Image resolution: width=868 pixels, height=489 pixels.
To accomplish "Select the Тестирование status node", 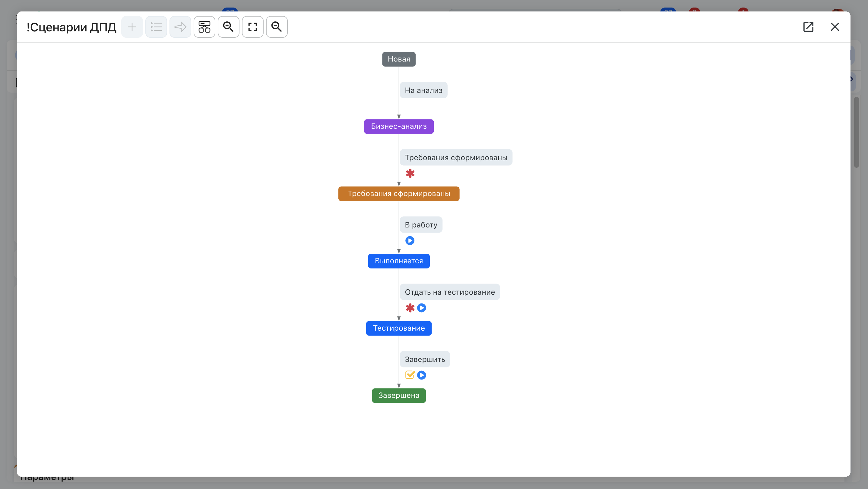I will tap(399, 328).
